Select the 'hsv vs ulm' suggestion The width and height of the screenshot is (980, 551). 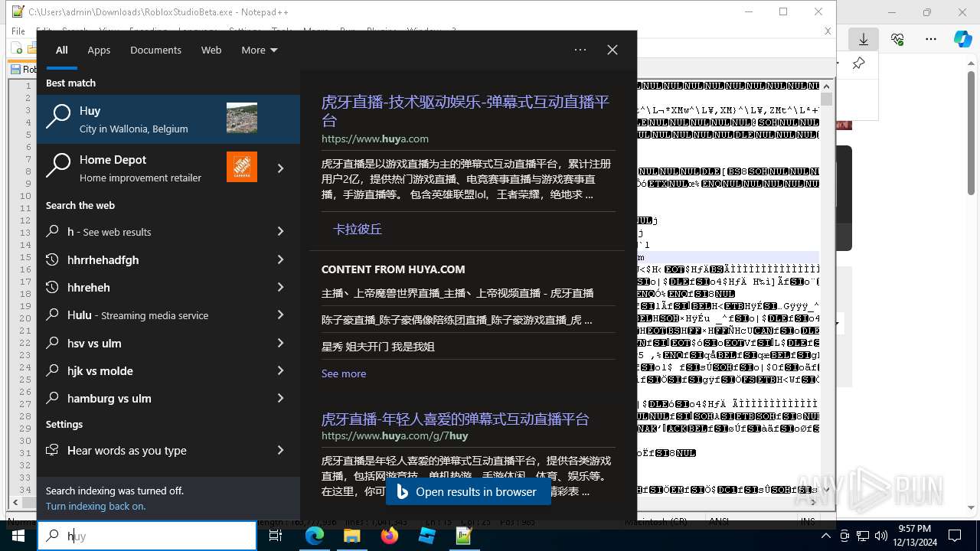coord(149,343)
